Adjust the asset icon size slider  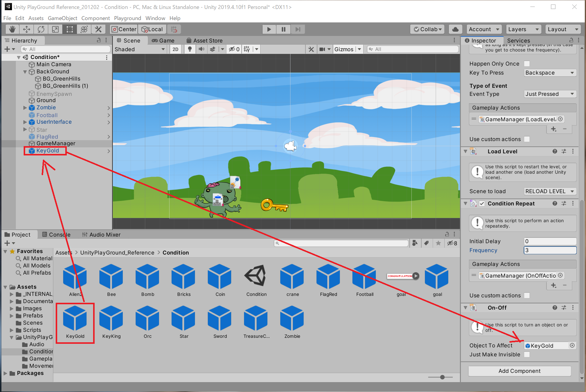pos(442,377)
